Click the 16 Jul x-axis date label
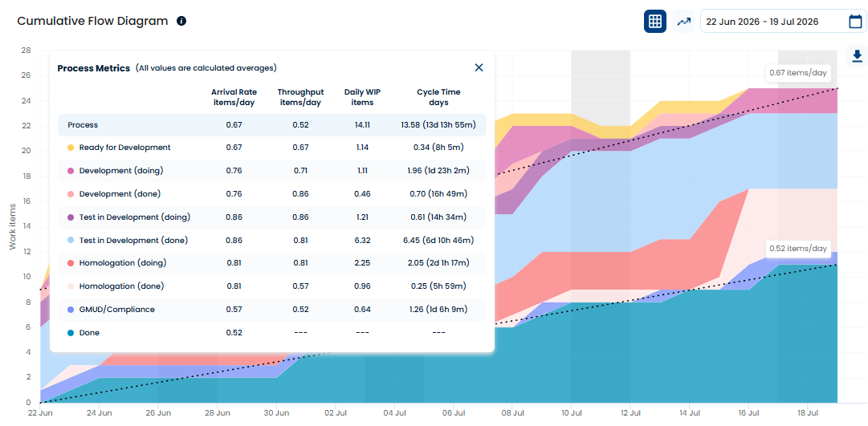The image size is (868, 426). (748, 413)
